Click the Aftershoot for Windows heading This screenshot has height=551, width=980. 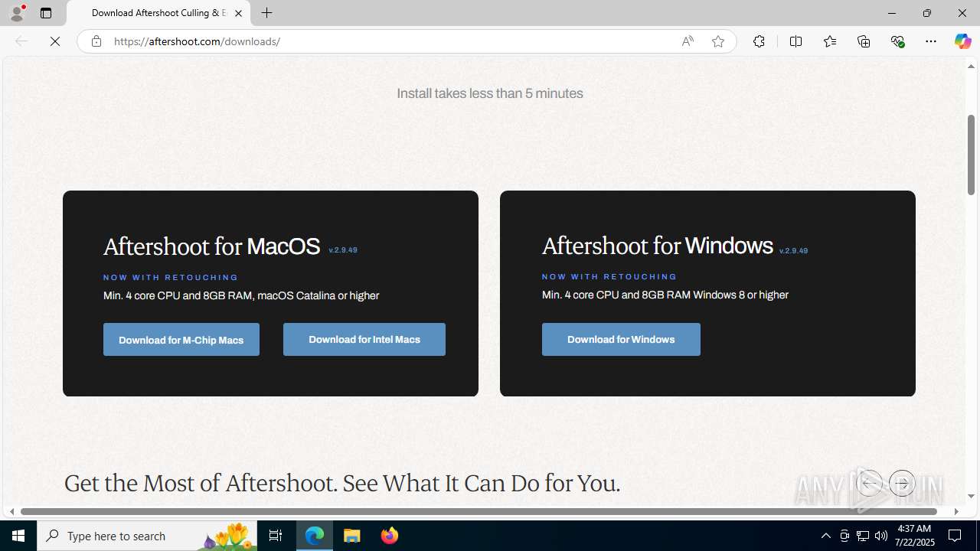657,246
